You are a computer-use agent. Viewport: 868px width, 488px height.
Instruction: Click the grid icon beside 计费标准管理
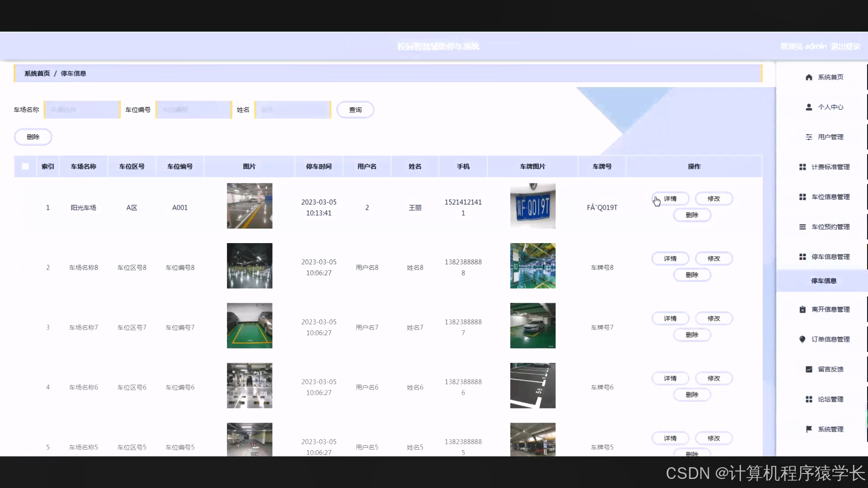pyautogui.click(x=802, y=167)
